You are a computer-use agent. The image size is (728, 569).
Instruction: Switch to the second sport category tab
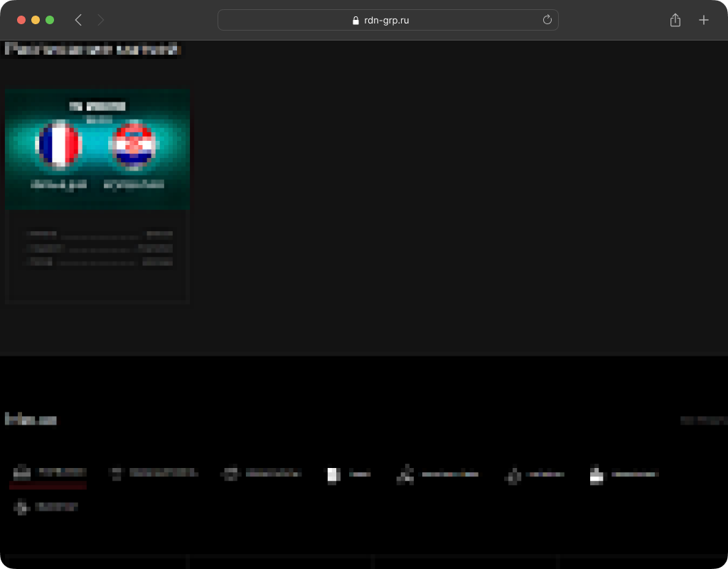coord(154,473)
